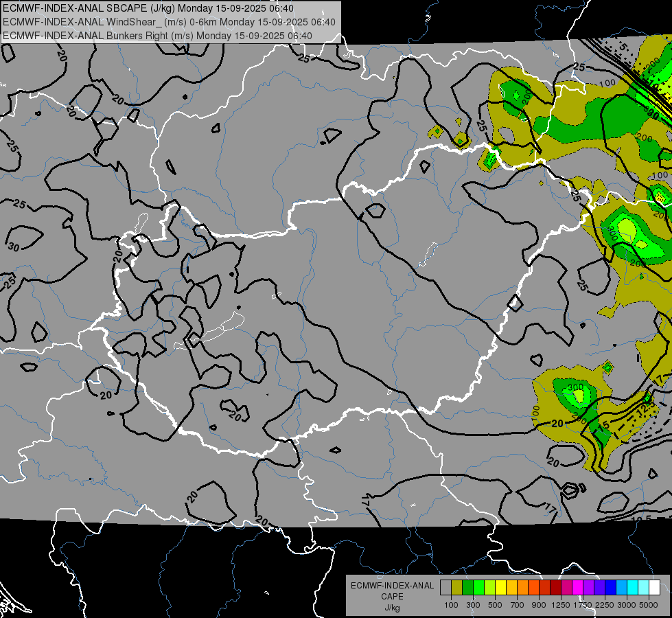Image resolution: width=672 pixels, height=618 pixels.
Task: Select the olive swatch in CAPE legend
Action: pyautogui.click(x=456, y=587)
